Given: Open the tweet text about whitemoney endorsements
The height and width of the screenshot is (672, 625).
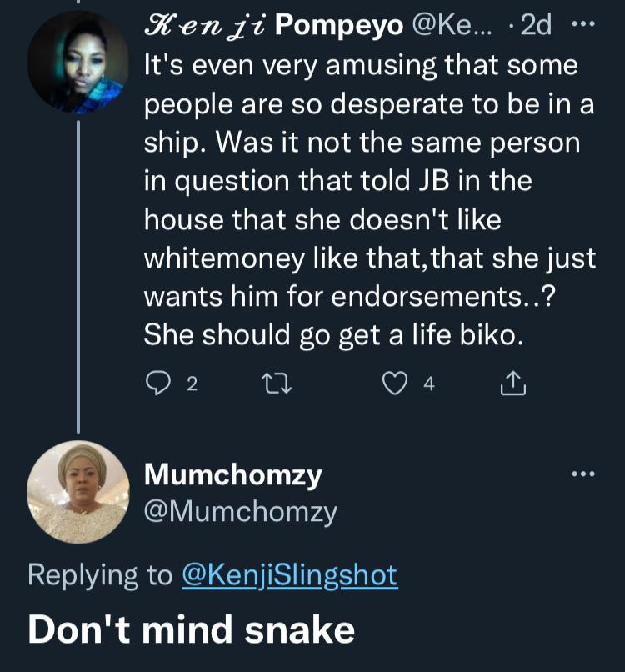Looking at the screenshot, I should click(370, 200).
